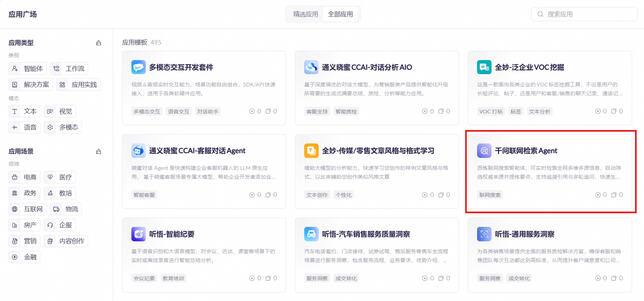Click the 智能客服 tag

[144, 195]
